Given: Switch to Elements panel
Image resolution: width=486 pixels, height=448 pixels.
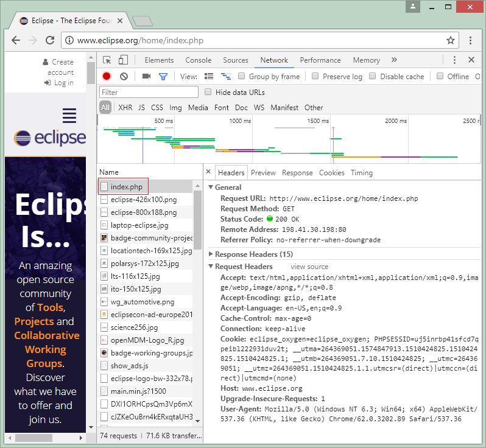Looking at the screenshot, I should pyautogui.click(x=159, y=60).
